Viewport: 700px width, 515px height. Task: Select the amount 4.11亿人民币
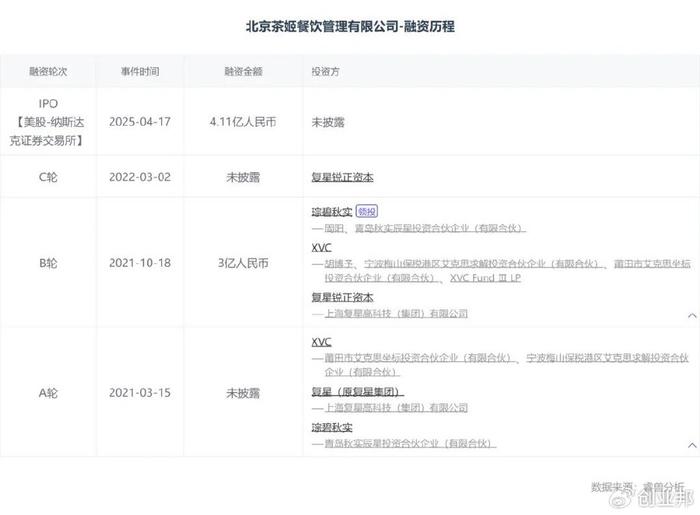(x=243, y=122)
